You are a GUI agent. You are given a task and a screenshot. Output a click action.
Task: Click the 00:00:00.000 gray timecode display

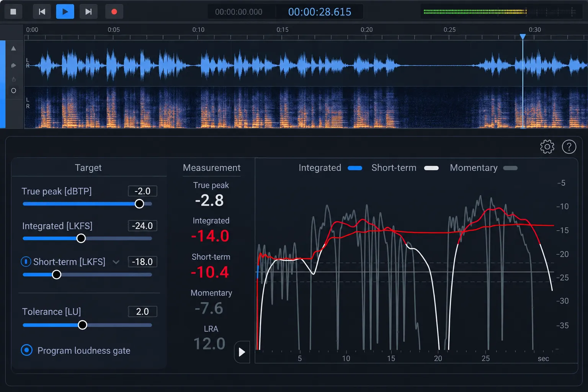pos(238,12)
